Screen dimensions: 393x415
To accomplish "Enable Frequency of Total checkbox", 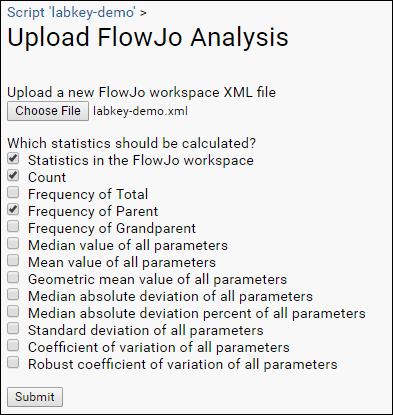I will (13, 193).
